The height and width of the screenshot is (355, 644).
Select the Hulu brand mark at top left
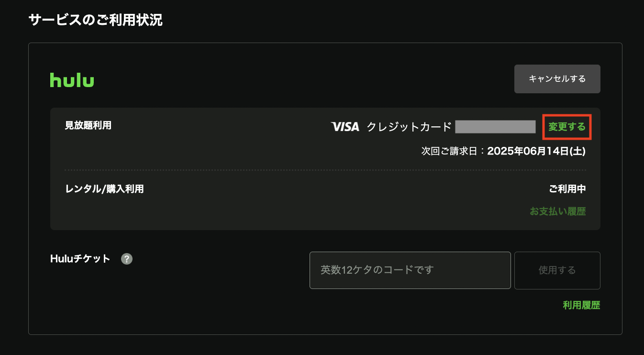point(72,79)
